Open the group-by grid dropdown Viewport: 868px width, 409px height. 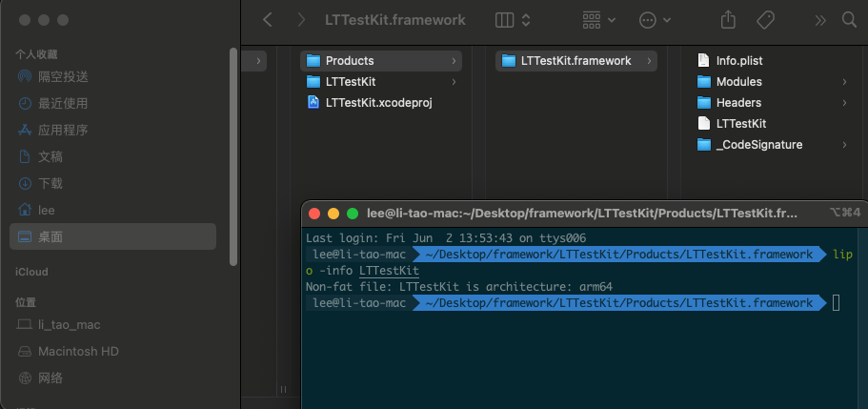(x=599, y=21)
